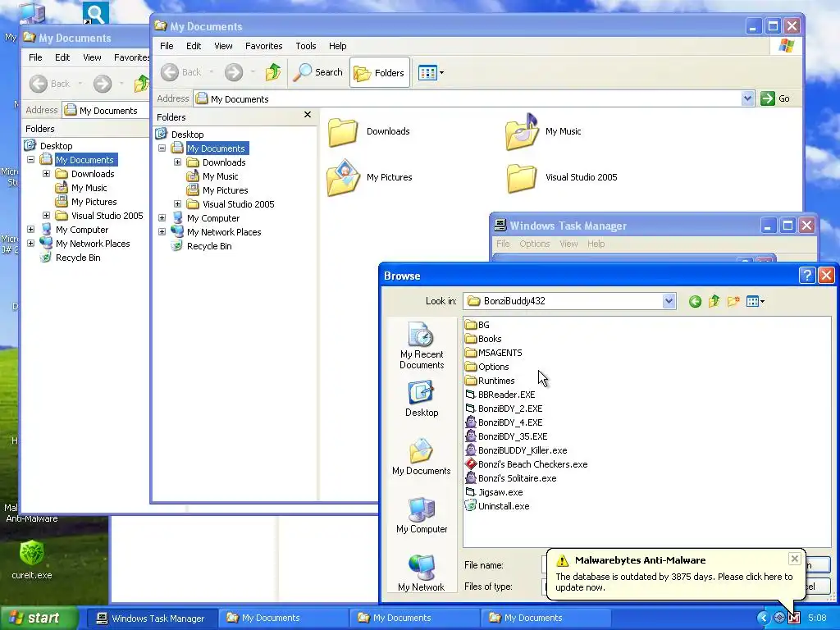Open Favorites menu in front My Documents window
The width and height of the screenshot is (840, 630).
click(x=263, y=46)
